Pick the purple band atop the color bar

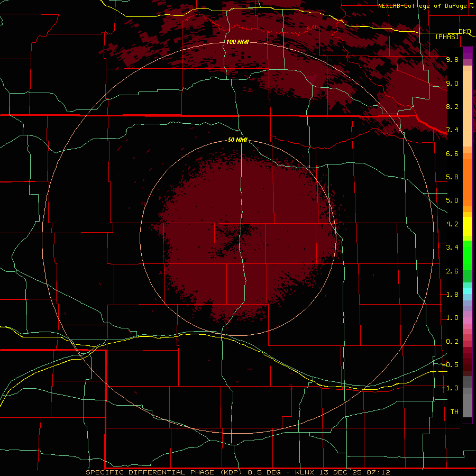point(467,53)
